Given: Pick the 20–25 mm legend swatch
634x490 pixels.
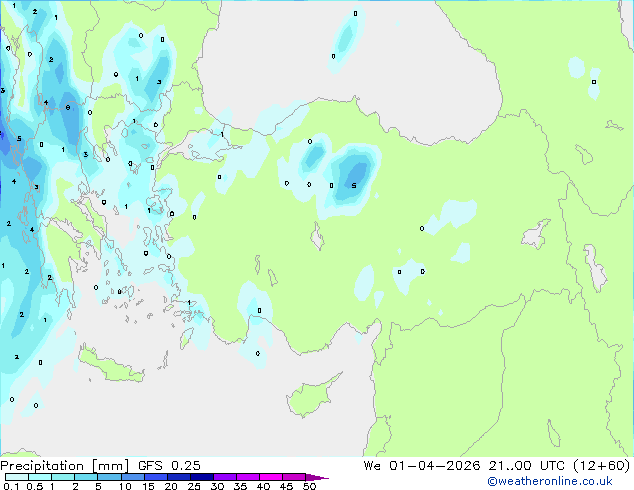Looking at the screenshot, I should point(178,477).
